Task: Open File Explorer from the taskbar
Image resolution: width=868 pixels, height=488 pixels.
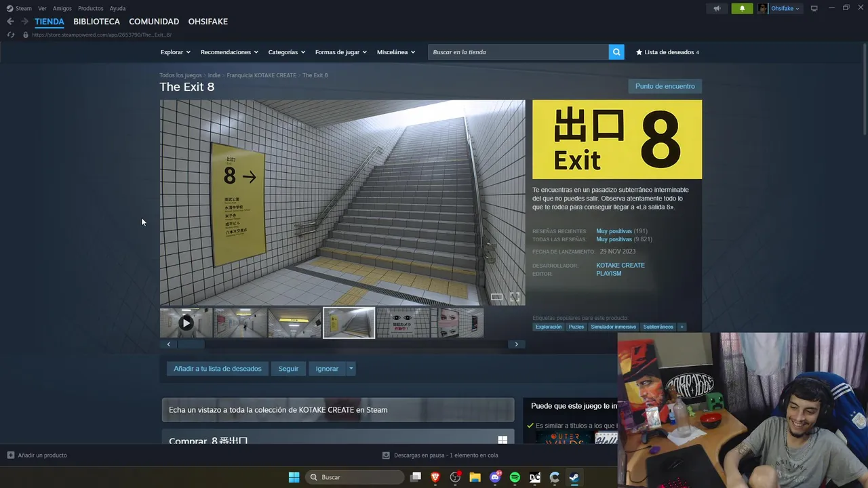Action: point(475,477)
